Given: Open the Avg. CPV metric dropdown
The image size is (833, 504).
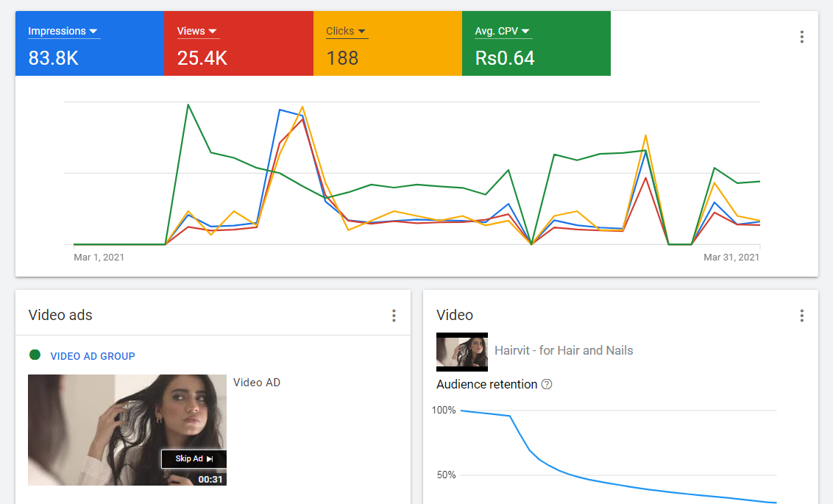Looking at the screenshot, I should pyautogui.click(x=503, y=32).
